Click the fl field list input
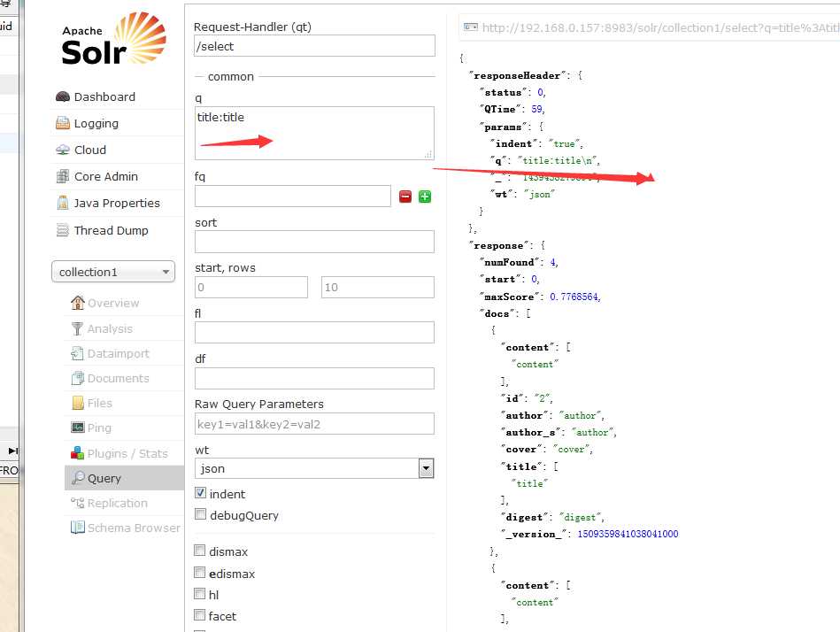Image resolution: width=840 pixels, height=632 pixels. point(314,333)
